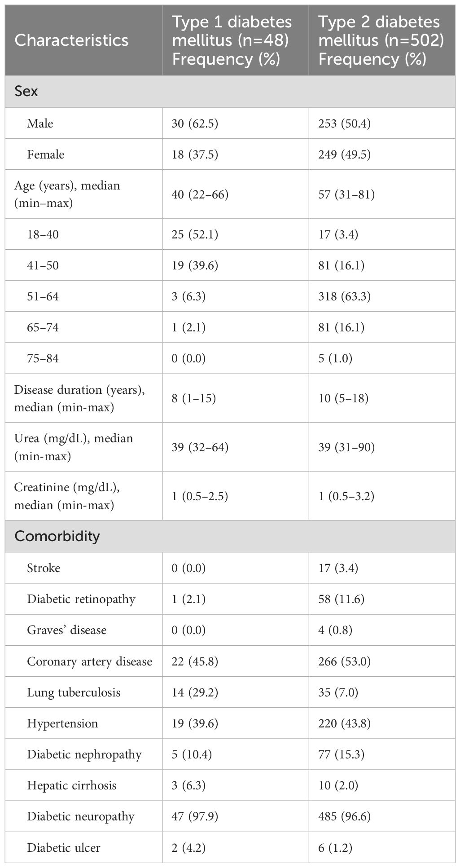Select the Urea (mg/dL) row label
This screenshot has height=868, width=460.
click(x=74, y=447)
